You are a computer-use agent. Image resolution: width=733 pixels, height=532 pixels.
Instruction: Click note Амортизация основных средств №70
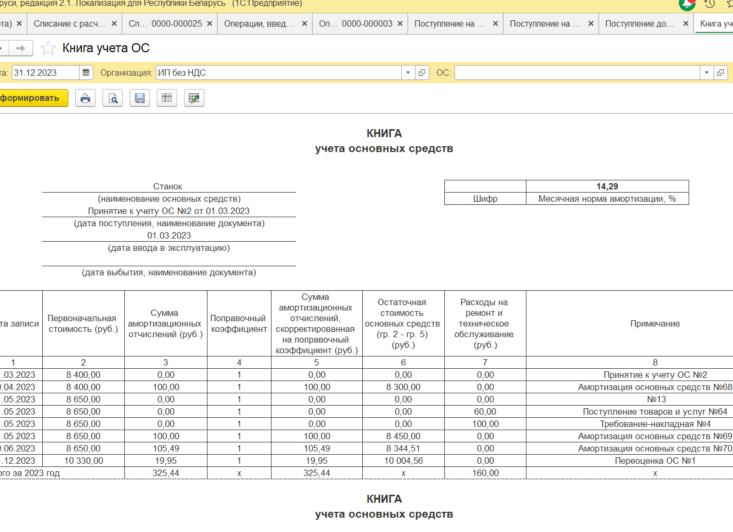pyautogui.click(x=654, y=448)
